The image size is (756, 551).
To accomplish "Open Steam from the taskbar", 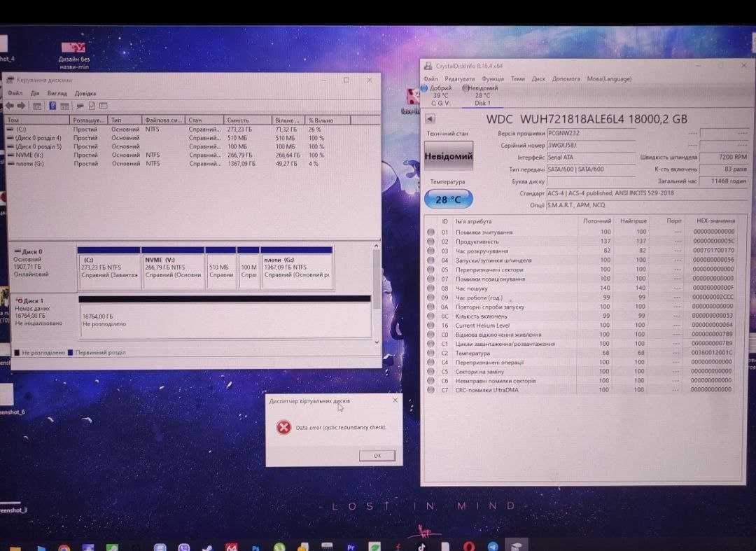I will click(207, 548).
